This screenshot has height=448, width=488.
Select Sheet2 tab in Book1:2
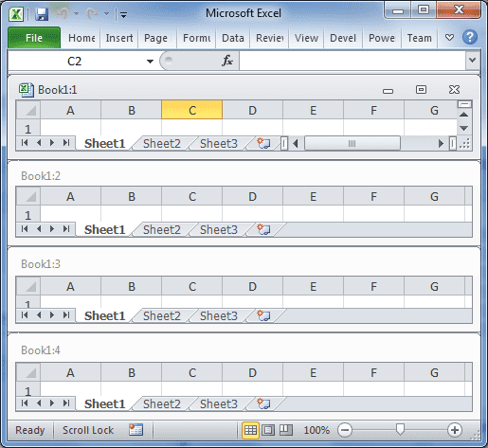click(162, 230)
